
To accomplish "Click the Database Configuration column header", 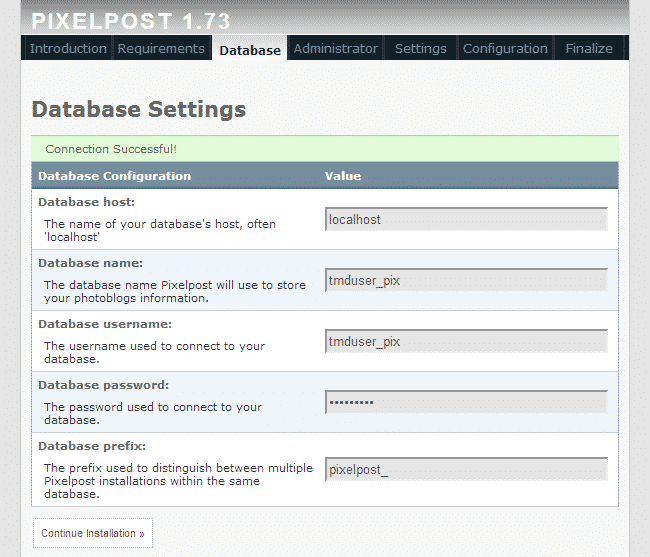I will click(x=114, y=176).
